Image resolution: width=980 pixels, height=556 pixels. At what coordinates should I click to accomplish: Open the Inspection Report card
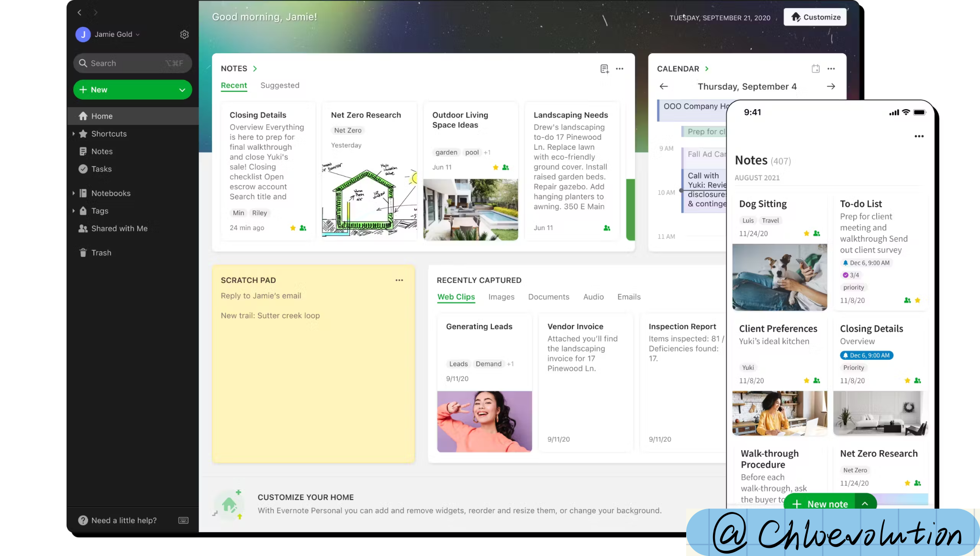(683, 383)
